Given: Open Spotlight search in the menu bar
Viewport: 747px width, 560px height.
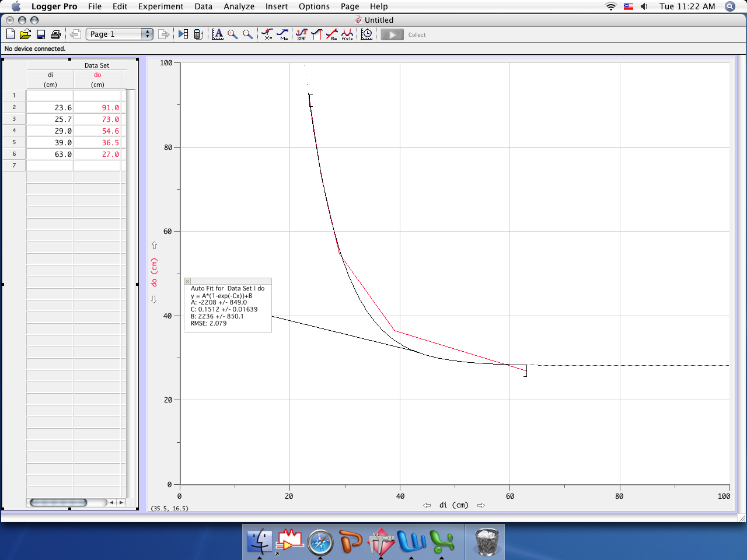Looking at the screenshot, I should coord(730,6).
